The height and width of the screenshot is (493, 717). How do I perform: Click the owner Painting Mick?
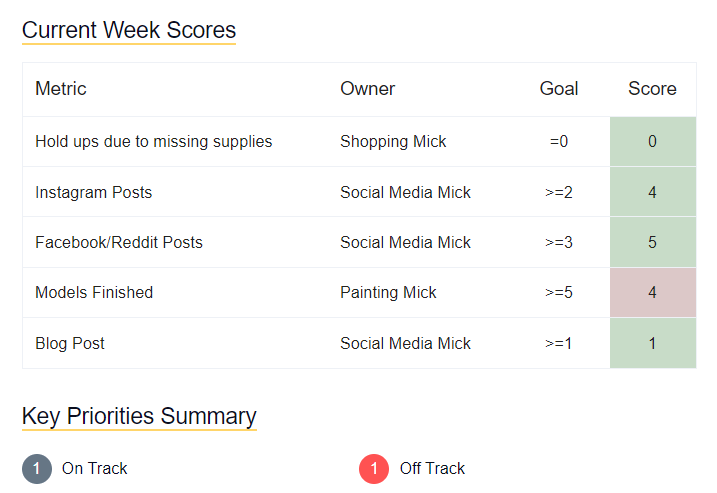[x=388, y=293]
